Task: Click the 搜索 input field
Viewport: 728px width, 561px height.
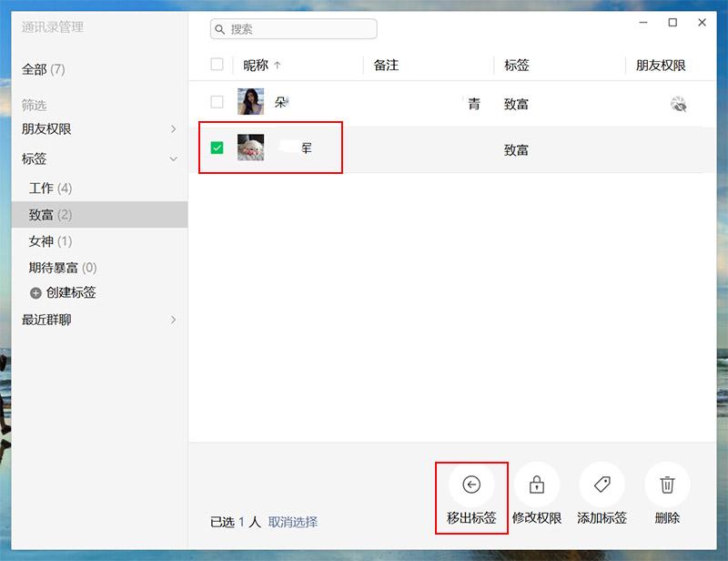Action: click(x=293, y=29)
